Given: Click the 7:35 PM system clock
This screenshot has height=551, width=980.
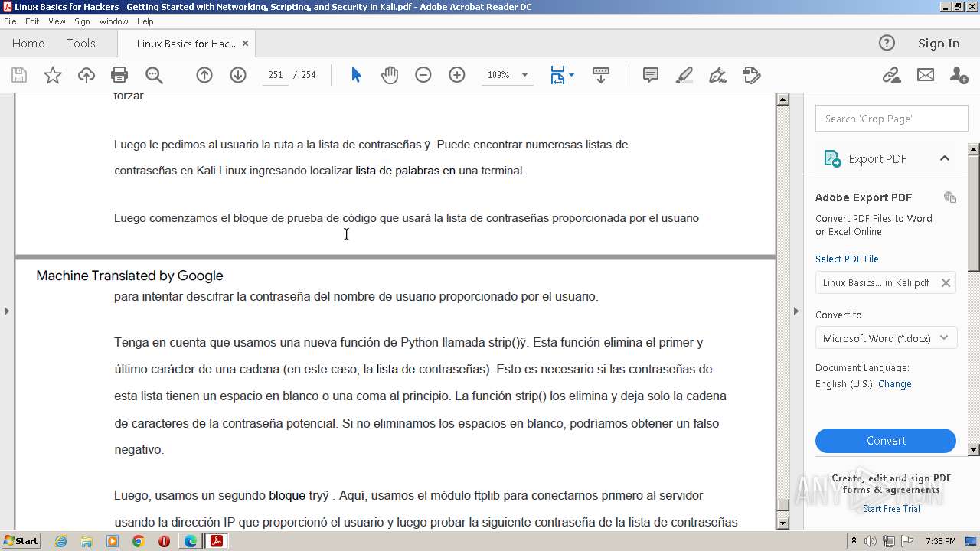Looking at the screenshot, I should click(x=940, y=541).
